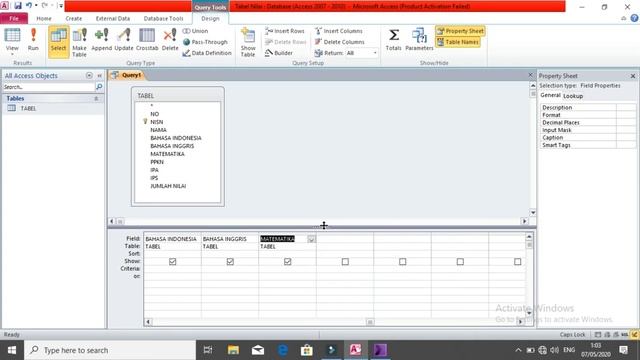Image resolution: width=640 pixels, height=360 pixels.
Task: Toggle the Property Sheet pane
Action: (460, 31)
